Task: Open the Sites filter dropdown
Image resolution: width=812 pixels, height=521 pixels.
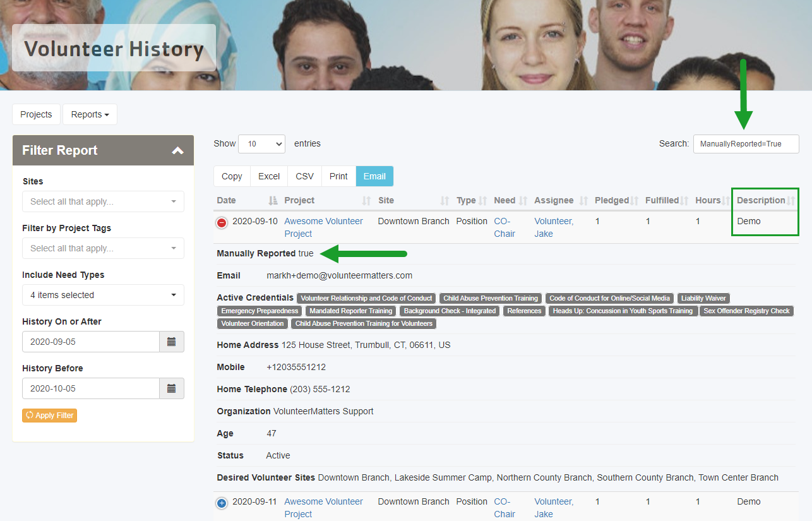Action: [x=103, y=201]
